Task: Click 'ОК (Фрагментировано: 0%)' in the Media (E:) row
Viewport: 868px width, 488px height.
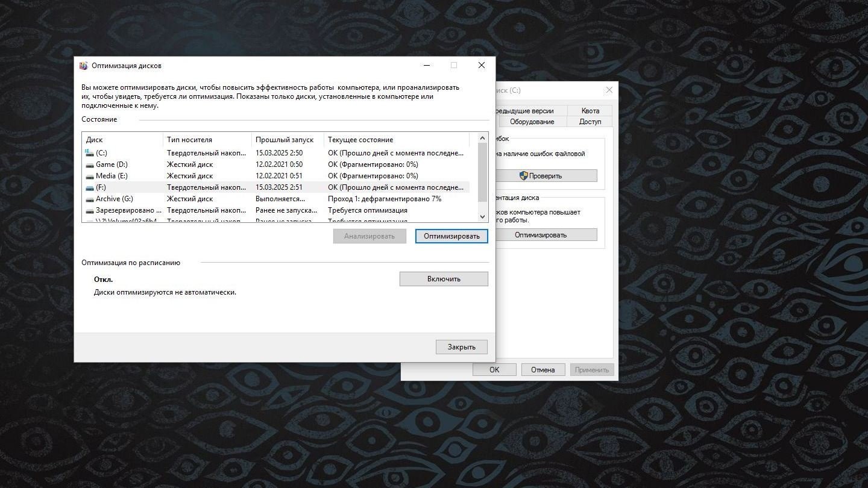Action: click(x=373, y=176)
